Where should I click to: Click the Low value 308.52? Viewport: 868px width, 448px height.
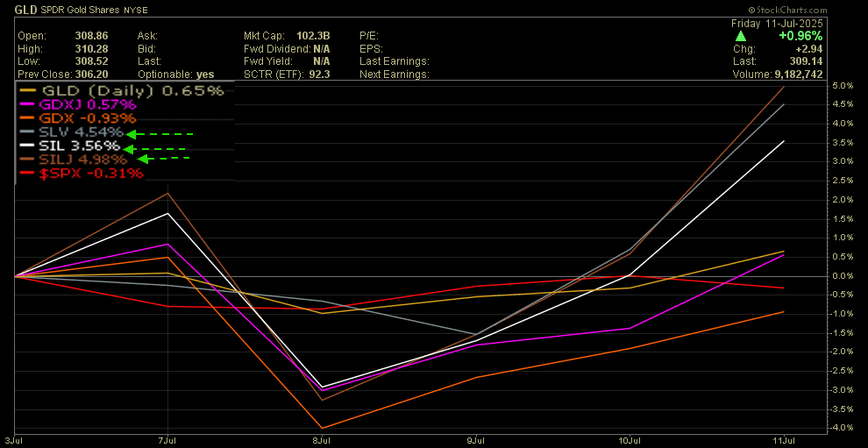(91, 61)
